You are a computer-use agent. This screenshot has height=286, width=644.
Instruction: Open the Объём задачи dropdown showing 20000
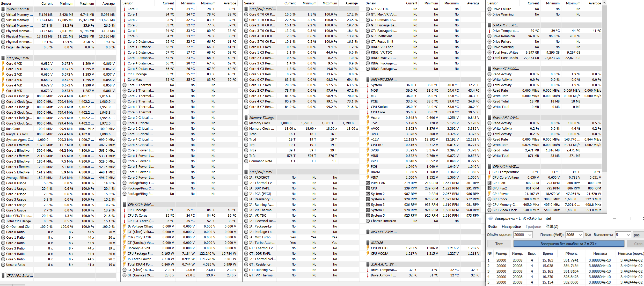coord(530,235)
